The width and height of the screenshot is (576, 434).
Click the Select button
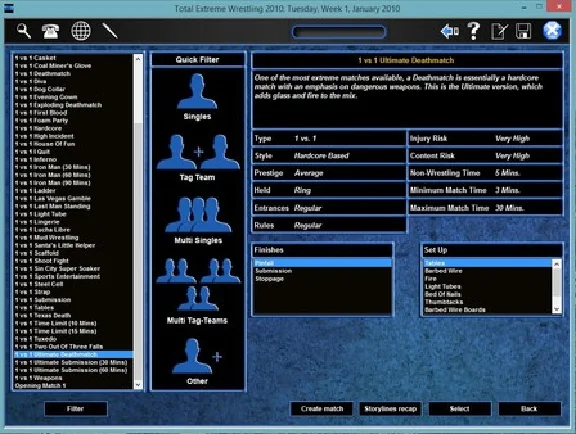click(x=460, y=409)
